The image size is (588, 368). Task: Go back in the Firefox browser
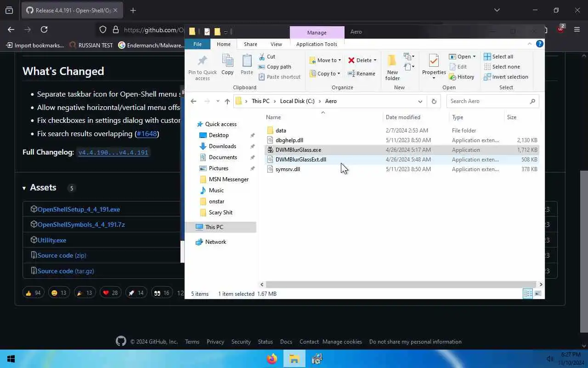coord(11,29)
